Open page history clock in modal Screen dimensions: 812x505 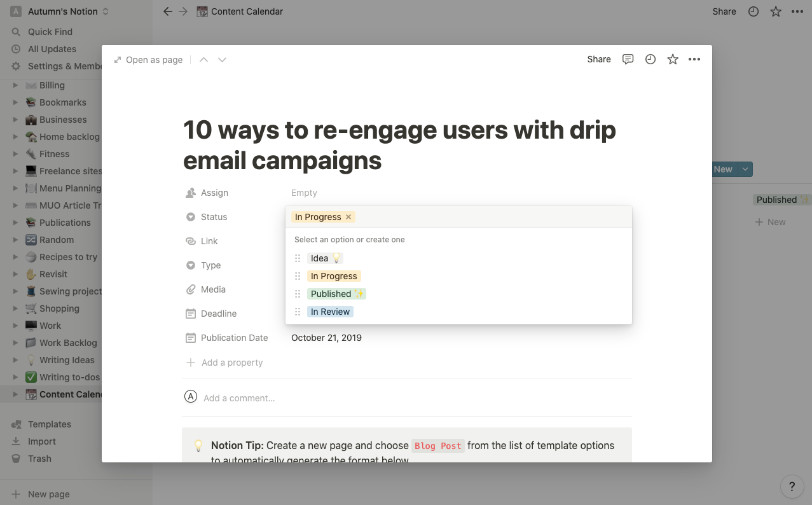(650, 59)
